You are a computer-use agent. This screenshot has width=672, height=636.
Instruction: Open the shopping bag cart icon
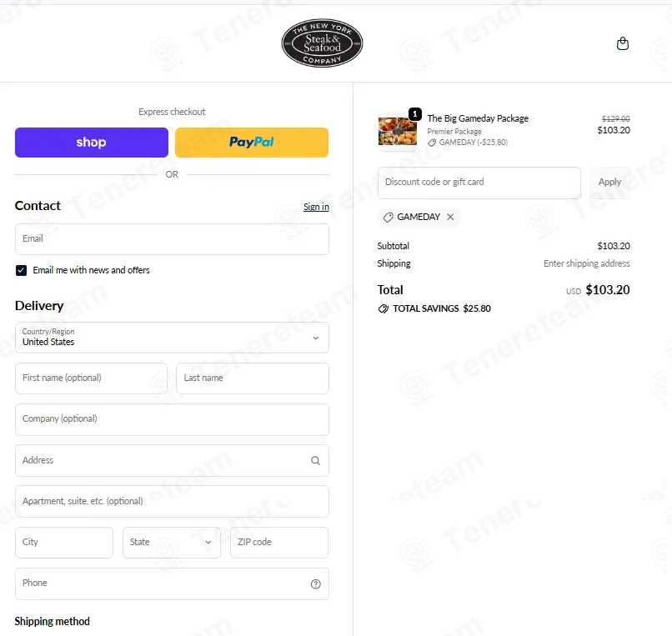622,44
